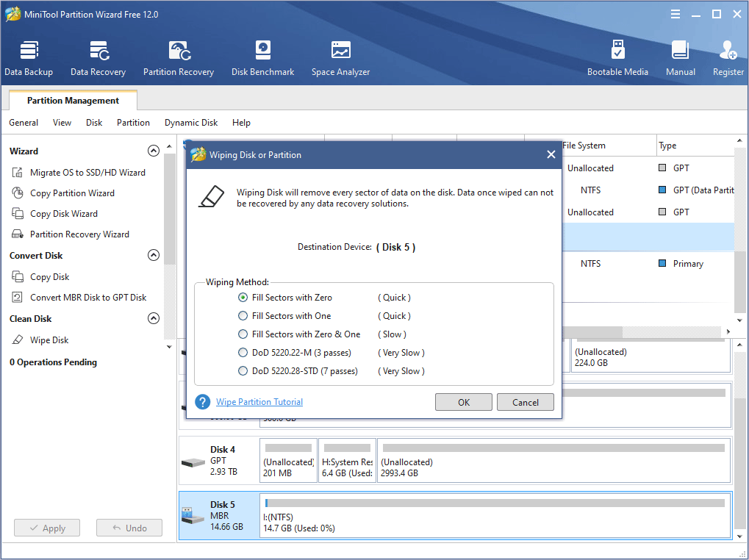Click the Partition Recovery Wizard icon
This screenshot has height=560, width=749.
17,234
